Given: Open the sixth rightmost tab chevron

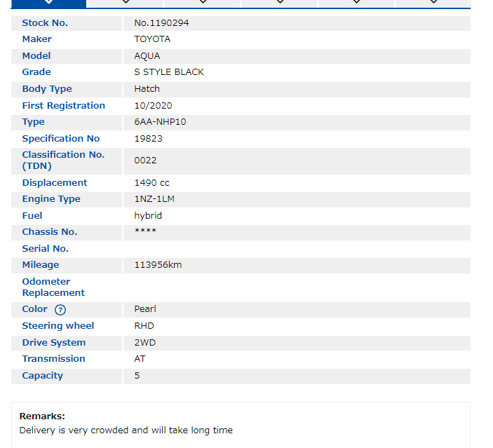Looking at the screenshot, I should point(433,3).
